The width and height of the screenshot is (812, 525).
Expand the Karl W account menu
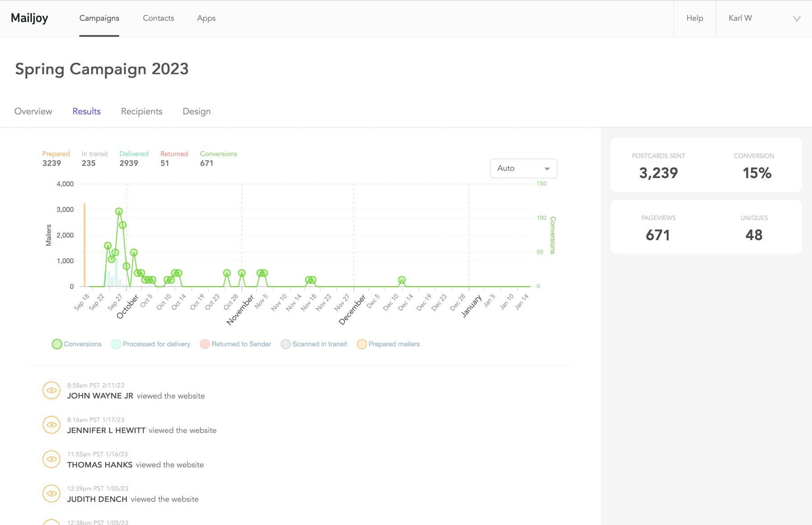[764, 18]
